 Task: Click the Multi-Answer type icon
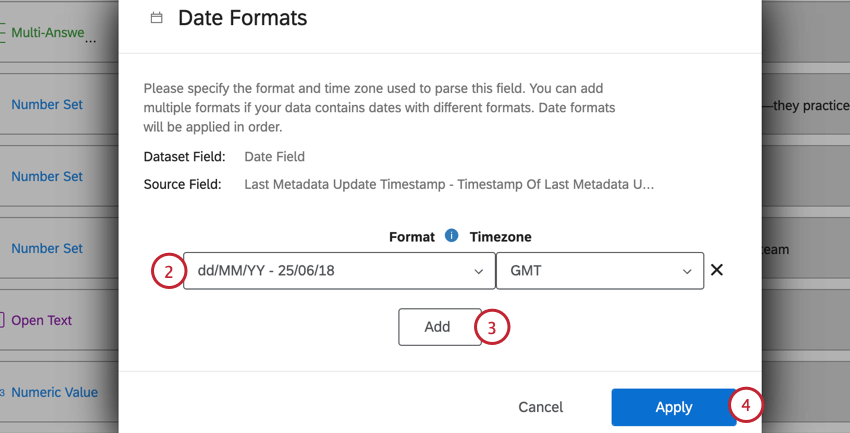click(3, 33)
